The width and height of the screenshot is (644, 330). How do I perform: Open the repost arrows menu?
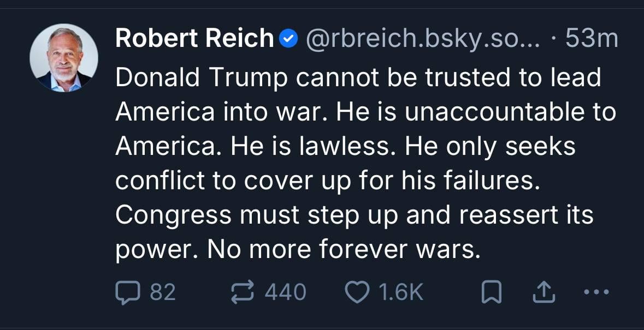pyautogui.click(x=243, y=292)
